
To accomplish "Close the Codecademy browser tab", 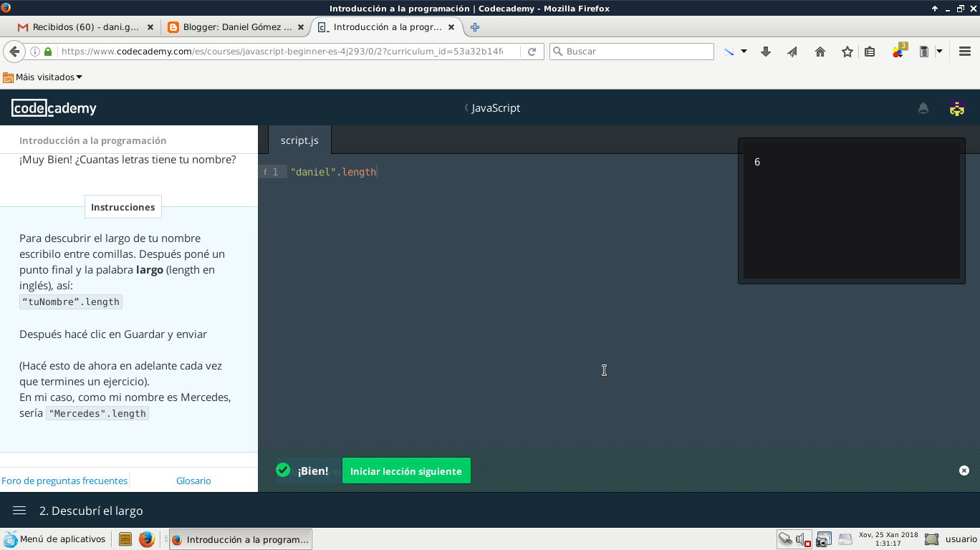I will (x=451, y=27).
